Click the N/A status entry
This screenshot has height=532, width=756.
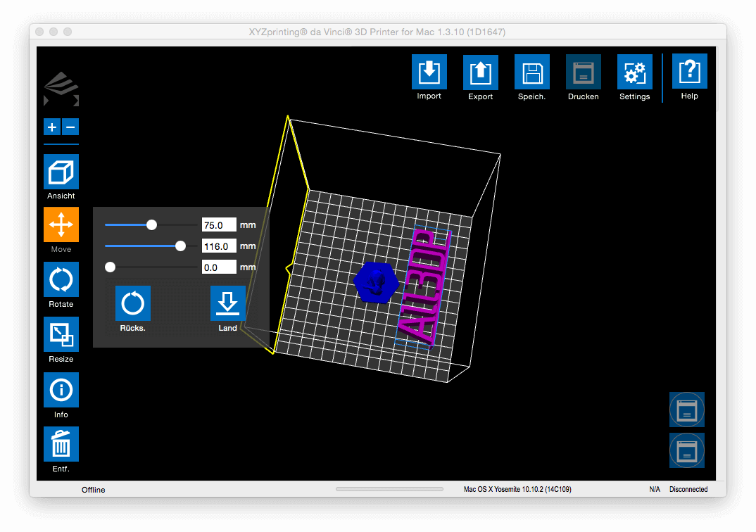coord(655,489)
